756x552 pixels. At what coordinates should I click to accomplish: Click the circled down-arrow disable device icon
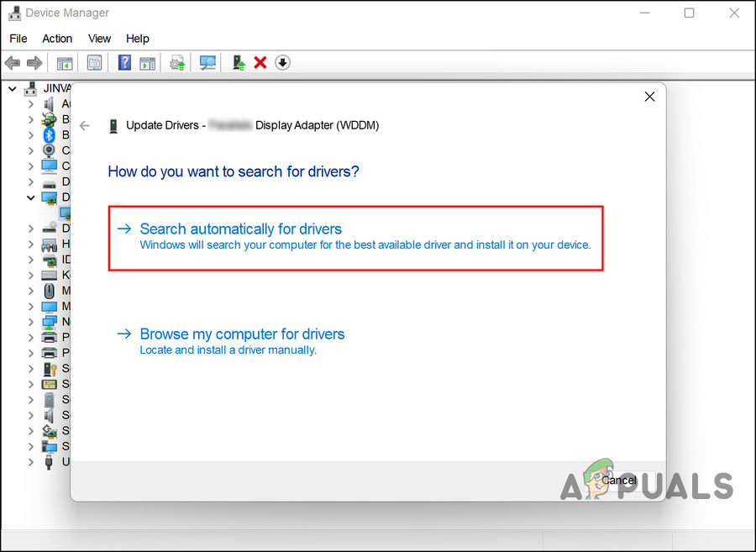pyautogui.click(x=282, y=63)
